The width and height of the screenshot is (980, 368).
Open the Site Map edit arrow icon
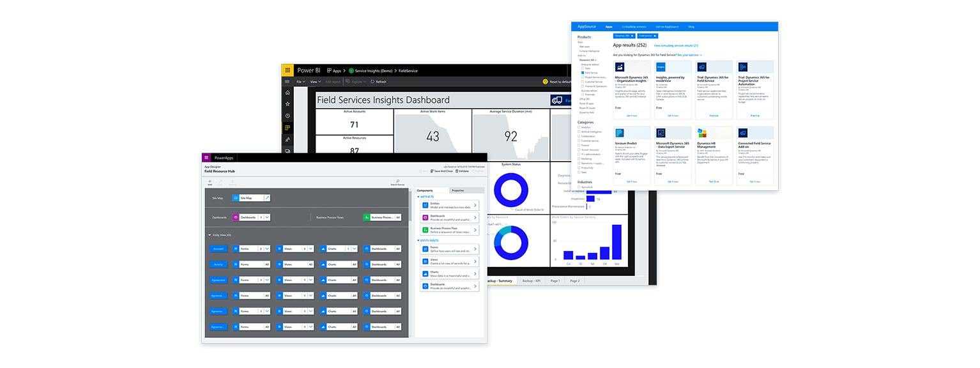[x=267, y=198]
